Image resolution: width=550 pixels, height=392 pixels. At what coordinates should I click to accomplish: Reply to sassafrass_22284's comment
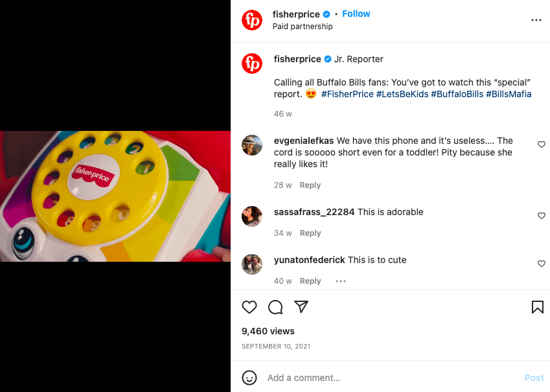coord(310,233)
